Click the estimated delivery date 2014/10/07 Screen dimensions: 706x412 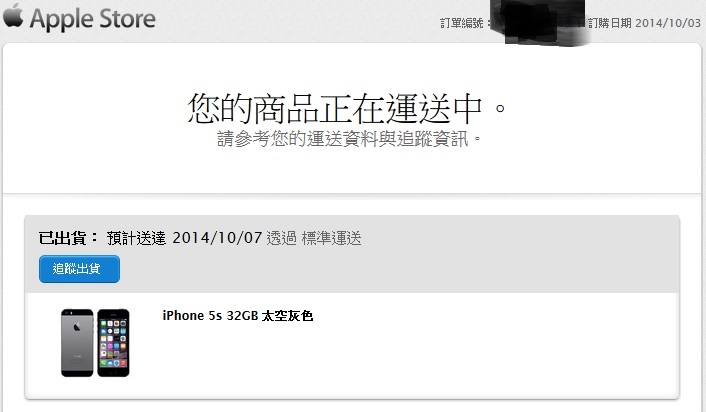coord(217,238)
